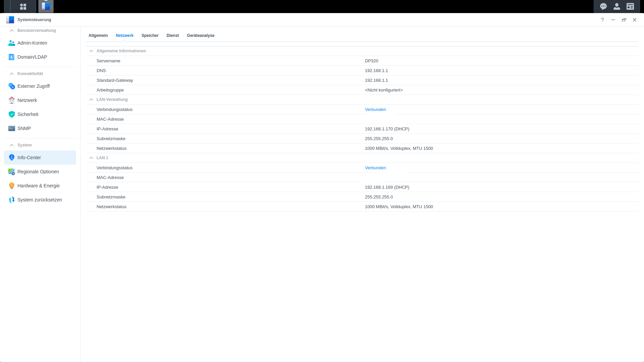Select the Netzwerk house icon in sidebar

(x=11, y=100)
